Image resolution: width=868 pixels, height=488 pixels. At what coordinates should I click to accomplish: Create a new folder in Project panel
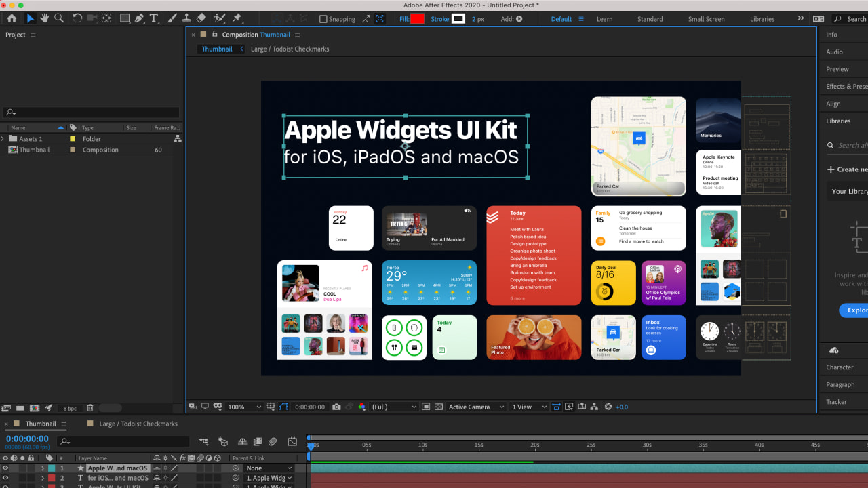coord(20,408)
